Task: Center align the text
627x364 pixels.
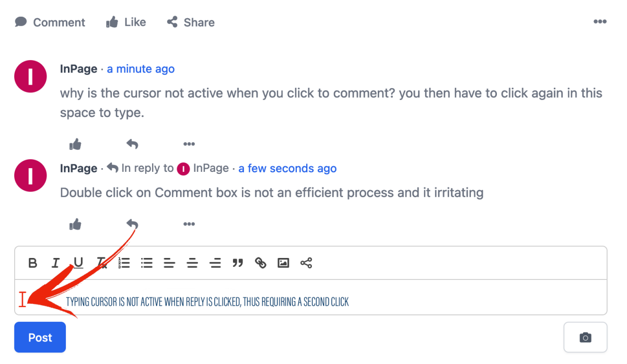Action: [192, 263]
